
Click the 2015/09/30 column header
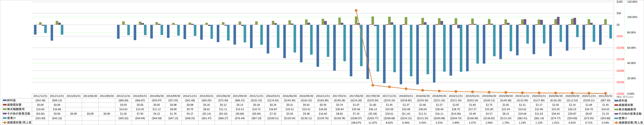tap(240, 96)
